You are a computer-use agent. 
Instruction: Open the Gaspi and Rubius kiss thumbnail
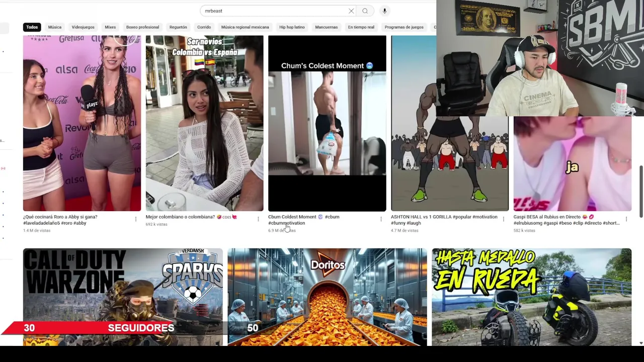point(572,164)
